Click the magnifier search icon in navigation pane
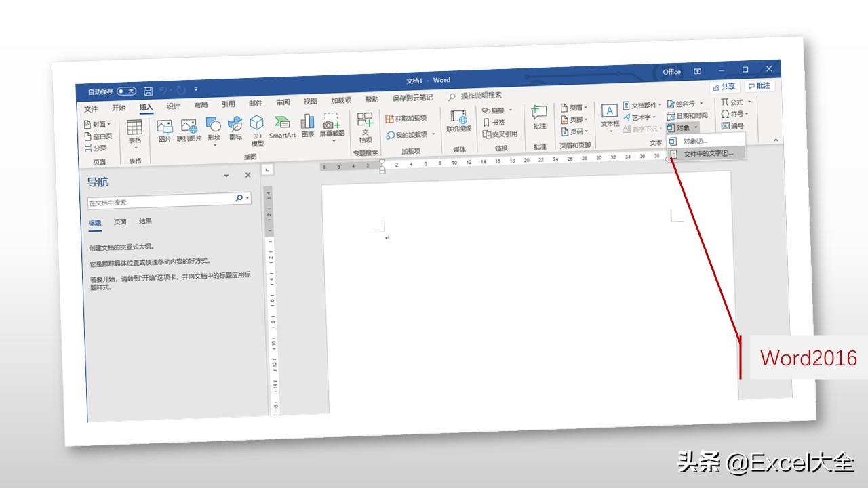Screen dimensions: 868x488 tap(239, 198)
